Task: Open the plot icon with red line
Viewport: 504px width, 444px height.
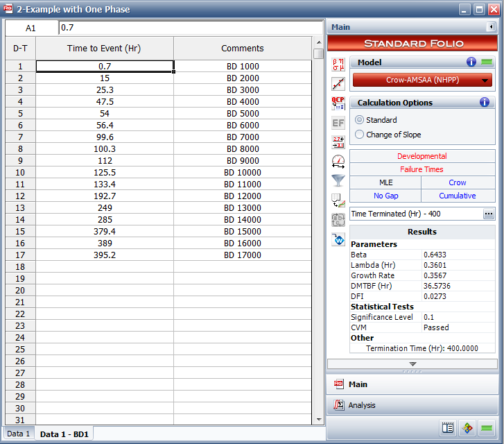Action: [x=338, y=84]
